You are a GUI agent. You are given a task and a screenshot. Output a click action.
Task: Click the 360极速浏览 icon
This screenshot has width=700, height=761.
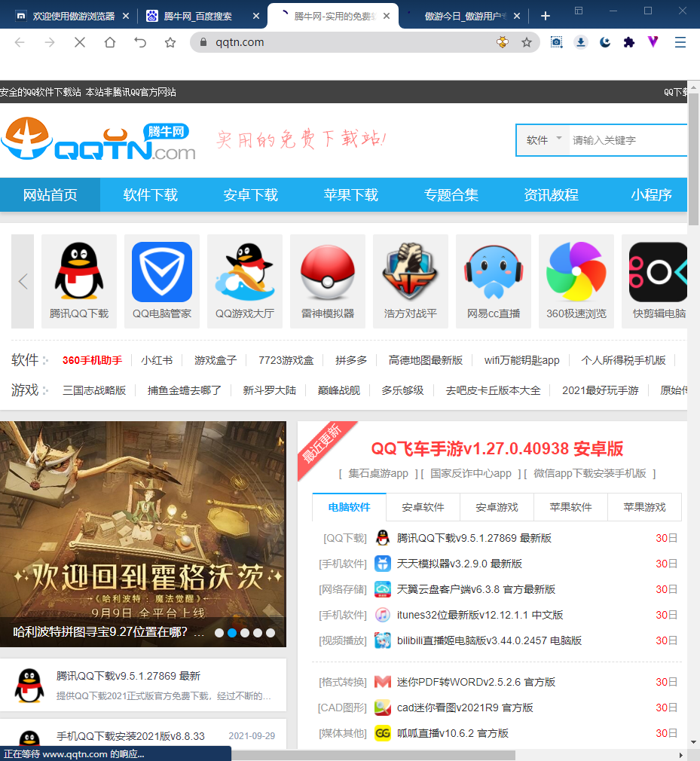576,271
